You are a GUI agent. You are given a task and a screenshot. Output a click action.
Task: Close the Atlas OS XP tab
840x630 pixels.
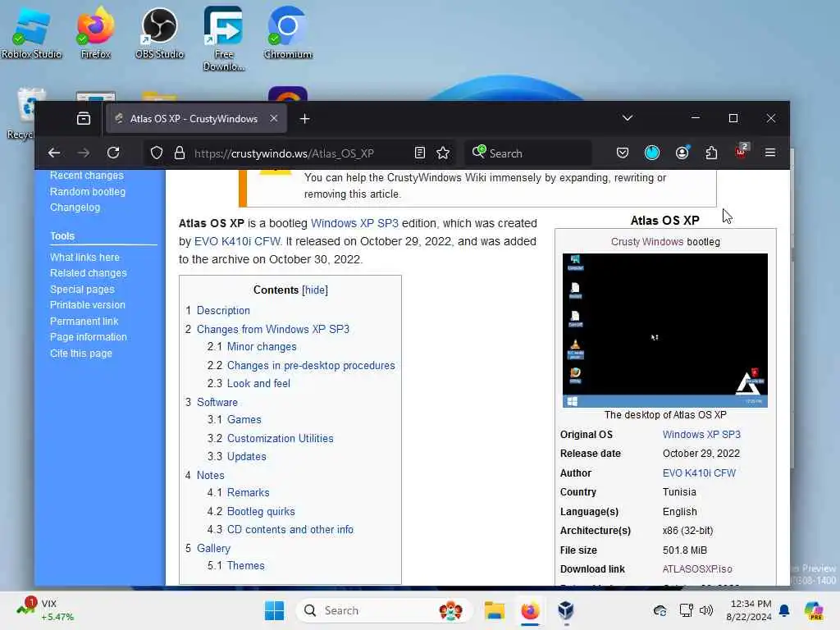[x=274, y=118]
